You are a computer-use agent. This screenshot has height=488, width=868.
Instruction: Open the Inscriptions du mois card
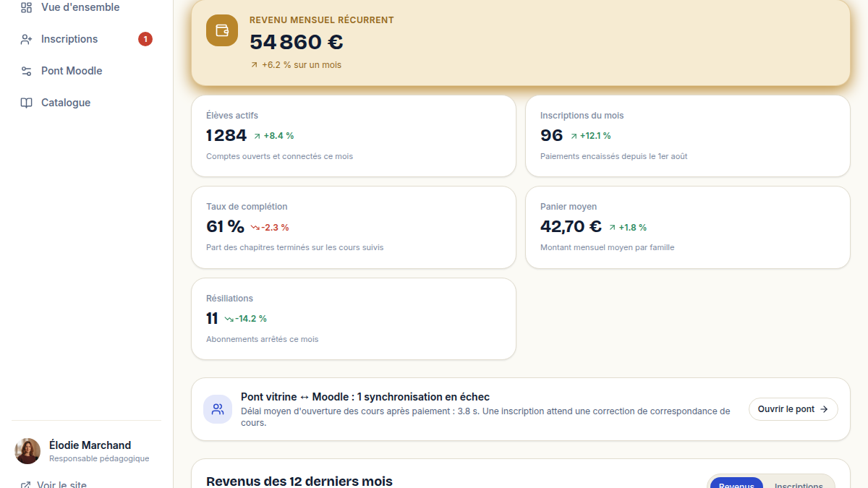[688, 136]
